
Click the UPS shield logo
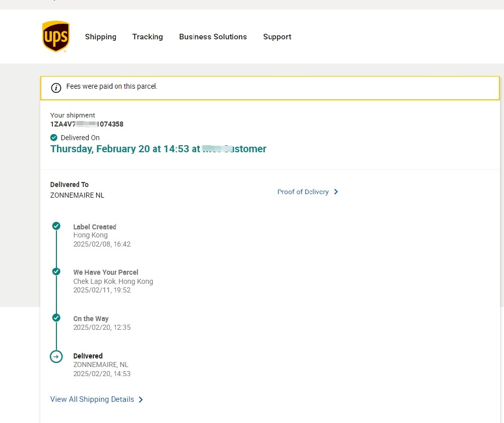(x=55, y=36)
